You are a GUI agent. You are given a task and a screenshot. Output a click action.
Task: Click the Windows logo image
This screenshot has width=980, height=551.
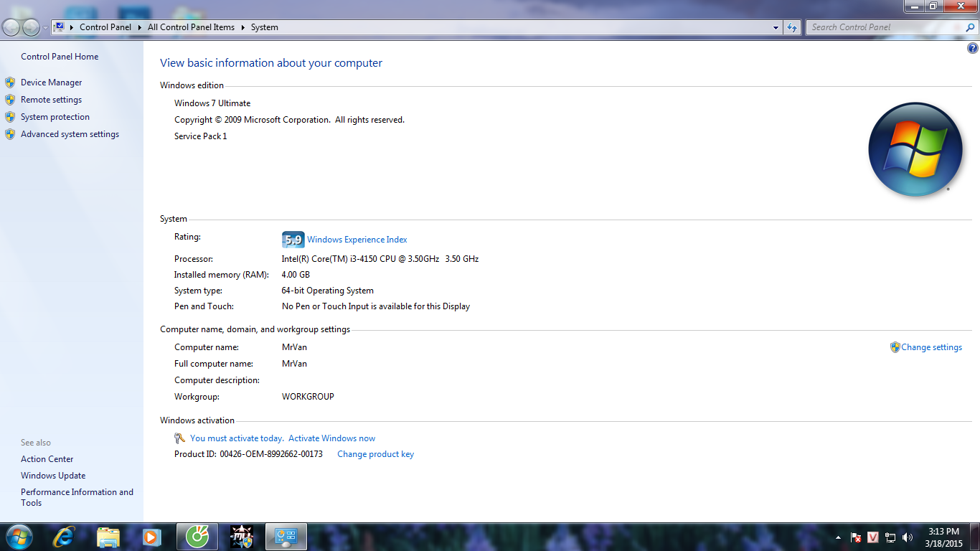pyautogui.click(x=915, y=150)
